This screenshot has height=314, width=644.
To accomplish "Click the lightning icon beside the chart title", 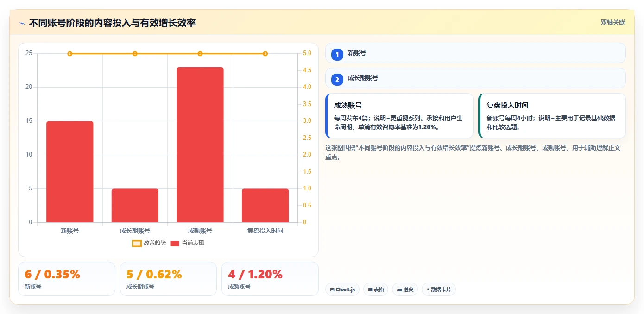I will [x=22, y=23].
